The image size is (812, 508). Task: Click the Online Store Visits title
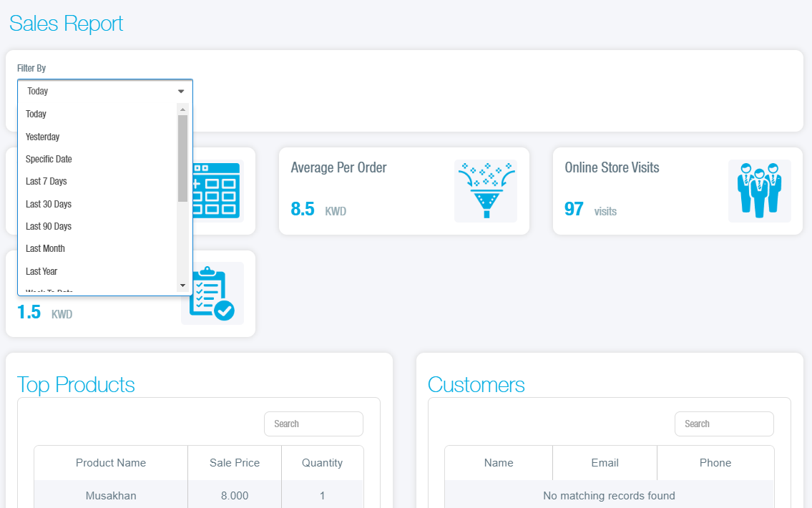[612, 167]
